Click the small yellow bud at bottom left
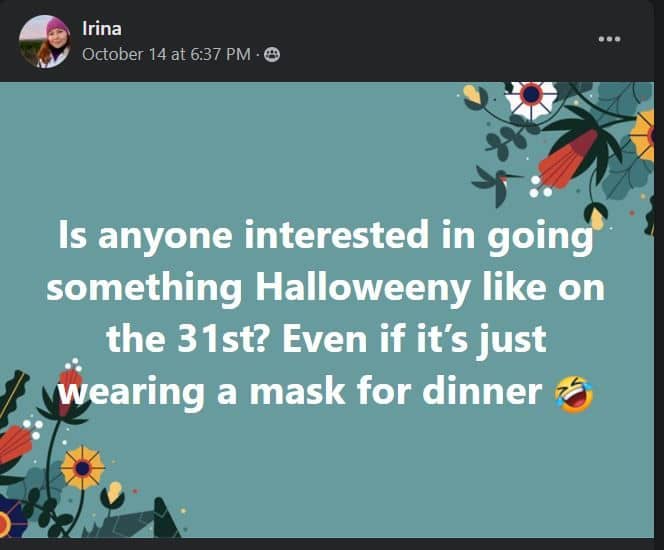 point(114,493)
